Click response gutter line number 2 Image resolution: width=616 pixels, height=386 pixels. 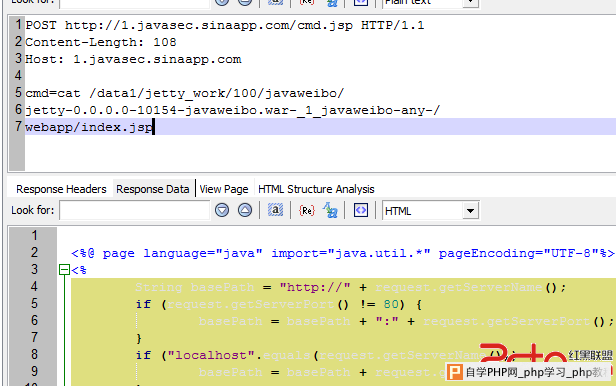tap(35, 252)
